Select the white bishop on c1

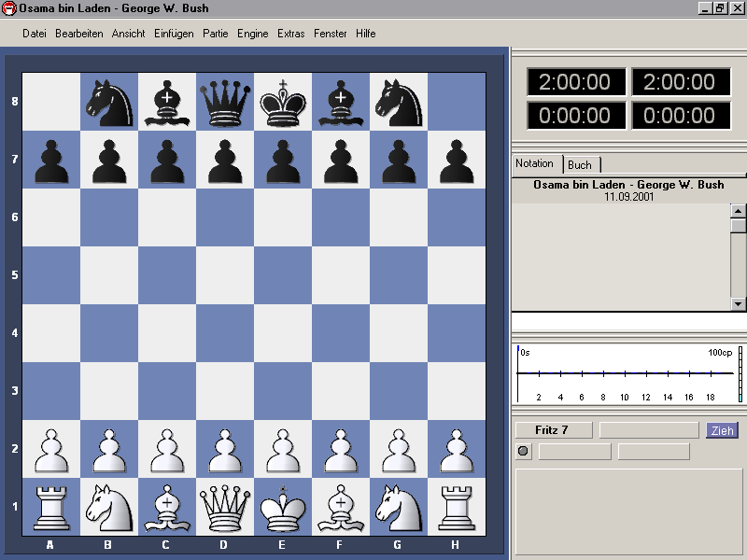click(x=167, y=508)
